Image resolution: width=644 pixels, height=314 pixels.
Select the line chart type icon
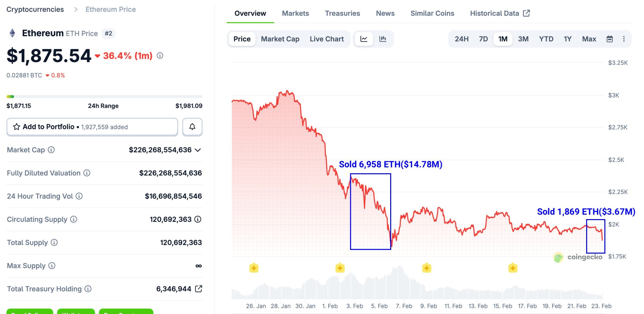[364, 39]
